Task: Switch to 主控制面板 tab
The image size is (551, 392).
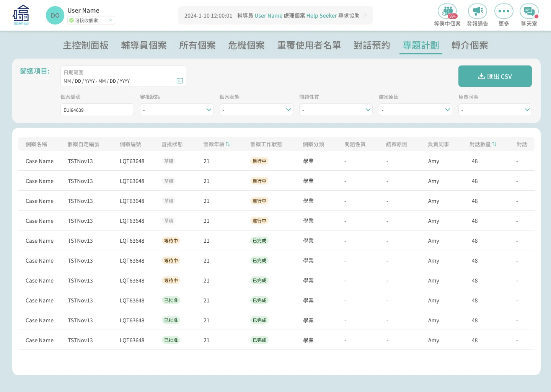Action: pos(86,46)
